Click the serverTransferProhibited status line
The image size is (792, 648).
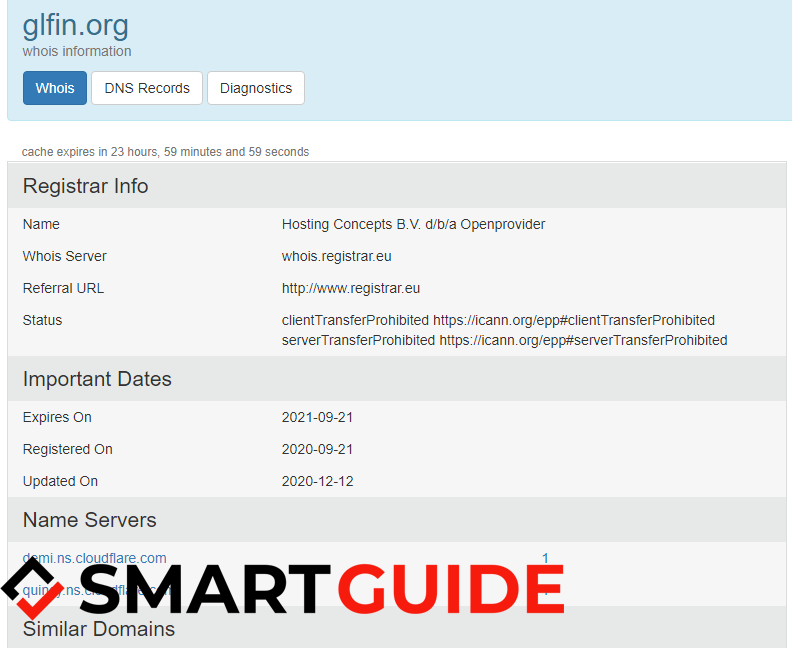click(x=504, y=340)
